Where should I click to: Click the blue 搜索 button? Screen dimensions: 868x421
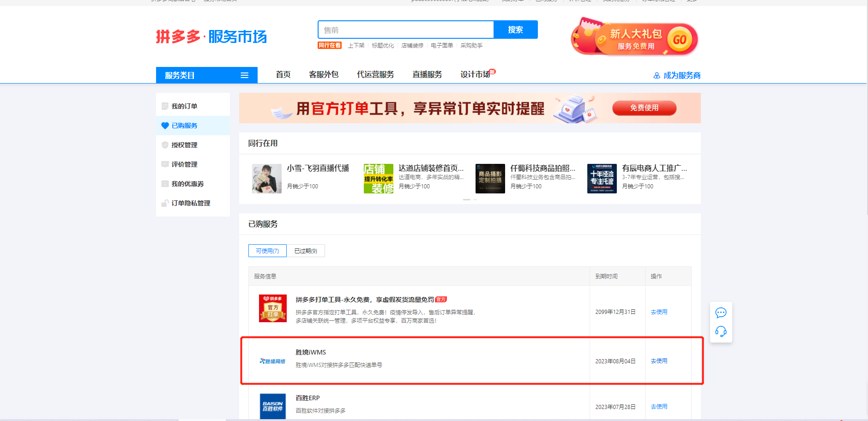516,30
